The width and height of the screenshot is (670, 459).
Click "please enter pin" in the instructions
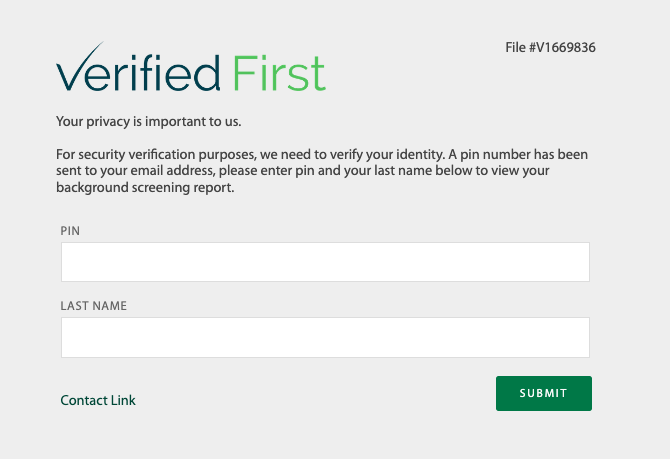pyautogui.click(x=266, y=171)
